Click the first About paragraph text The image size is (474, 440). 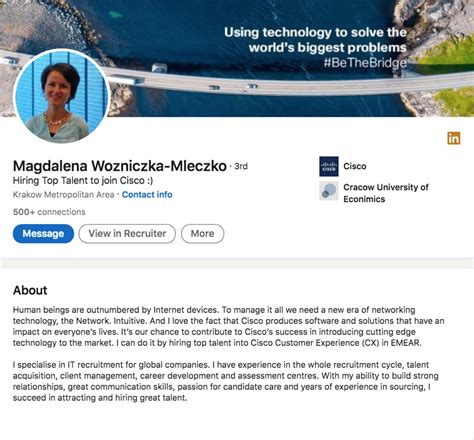coord(228,326)
